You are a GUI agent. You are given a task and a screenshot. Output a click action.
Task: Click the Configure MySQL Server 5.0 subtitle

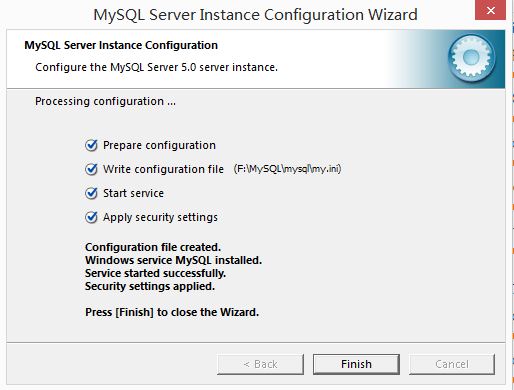point(156,67)
